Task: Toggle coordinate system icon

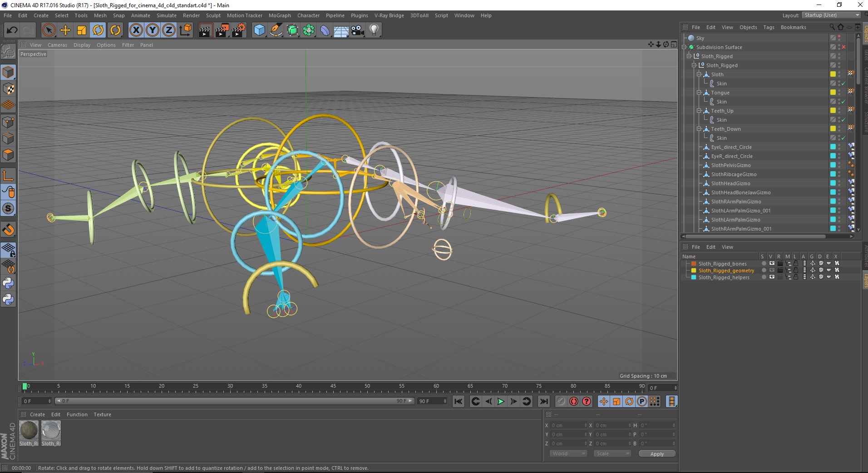Action: 185,30
